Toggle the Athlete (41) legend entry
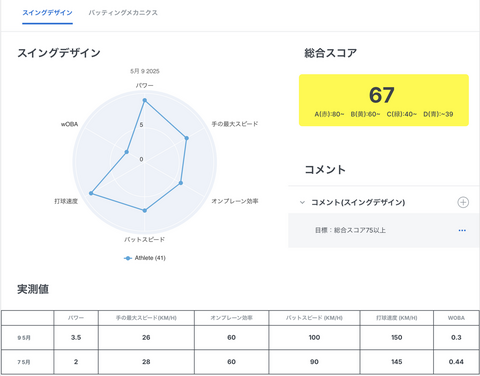This screenshot has width=480, height=376. [145, 258]
